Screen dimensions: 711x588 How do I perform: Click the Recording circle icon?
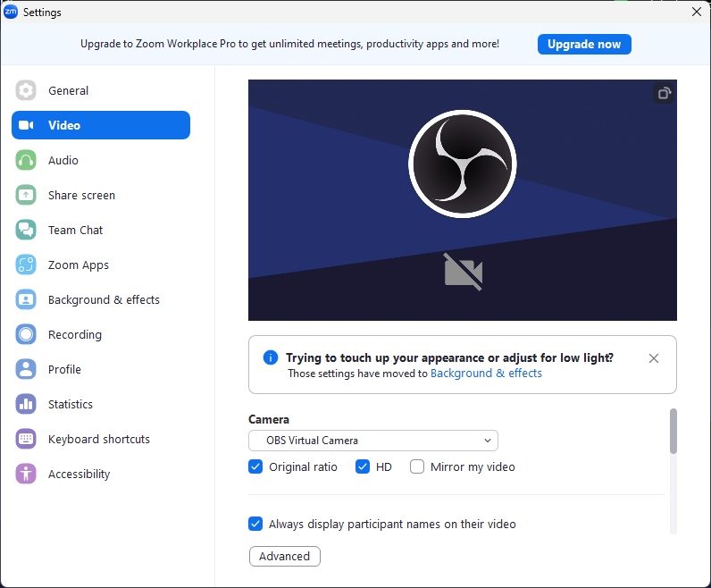coord(26,334)
